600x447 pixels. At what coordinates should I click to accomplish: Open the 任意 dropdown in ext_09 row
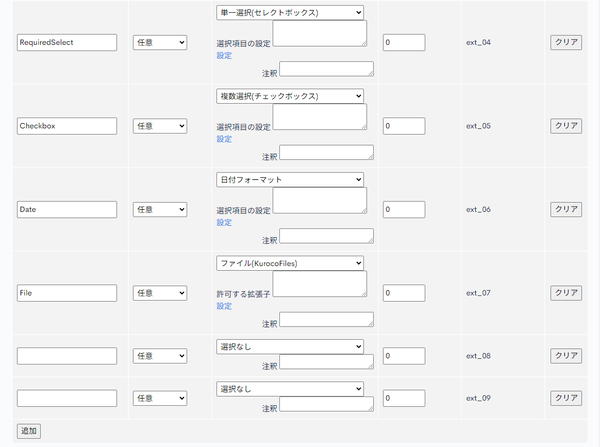(x=160, y=398)
